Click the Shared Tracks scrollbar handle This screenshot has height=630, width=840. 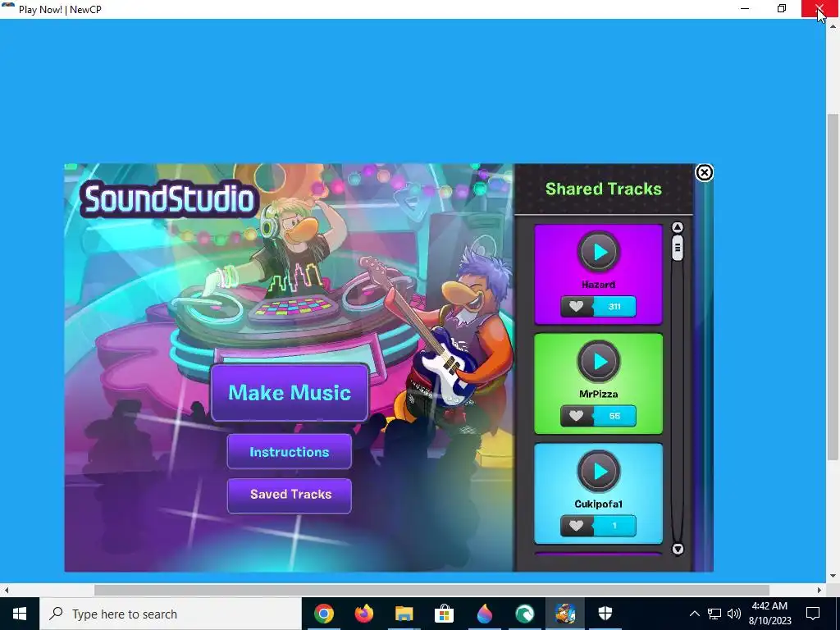click(677, 248)
